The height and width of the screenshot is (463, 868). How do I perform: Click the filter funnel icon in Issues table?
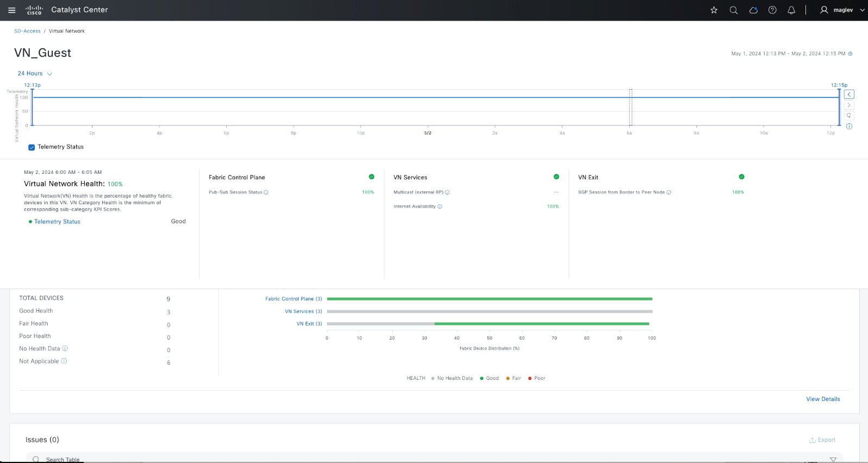tap(833, 460)
